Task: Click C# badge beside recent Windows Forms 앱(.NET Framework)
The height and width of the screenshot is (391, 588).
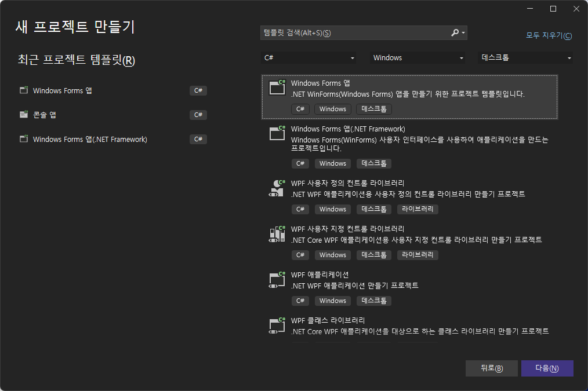Action: 198,139
